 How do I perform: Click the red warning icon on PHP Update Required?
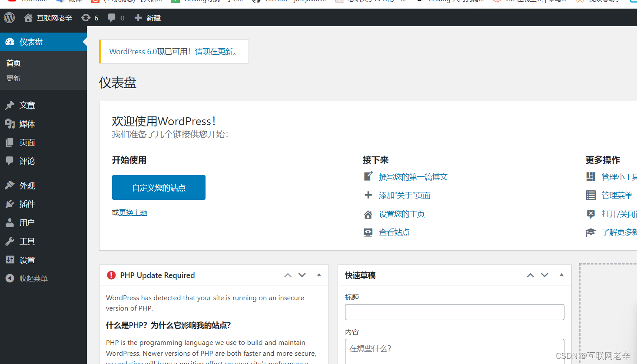tap(111, 275)
